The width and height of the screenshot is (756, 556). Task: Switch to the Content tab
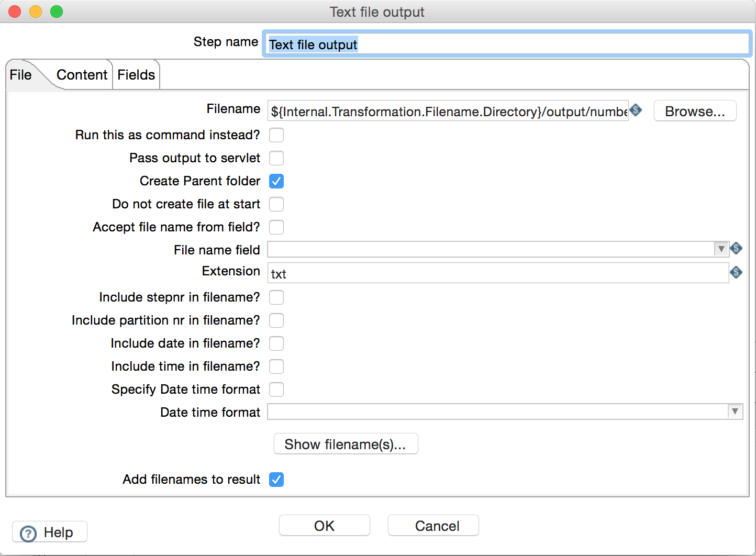[x=82, y=75]
